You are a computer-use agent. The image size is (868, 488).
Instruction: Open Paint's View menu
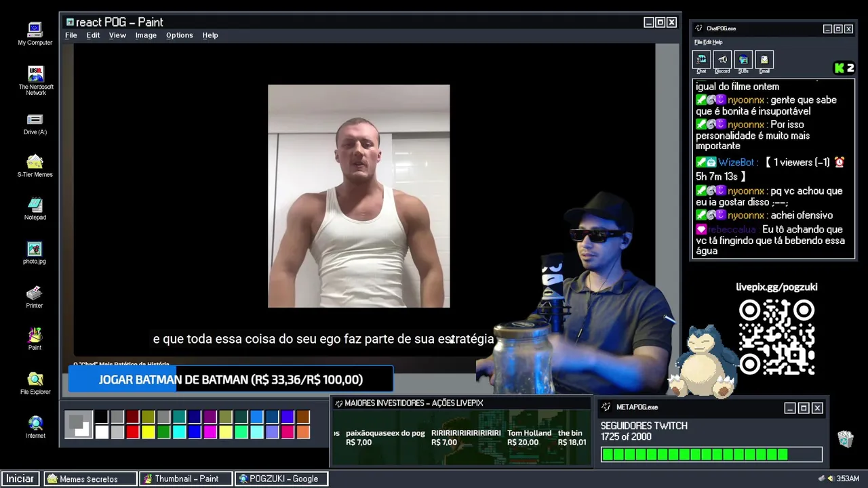coord(117,35)
